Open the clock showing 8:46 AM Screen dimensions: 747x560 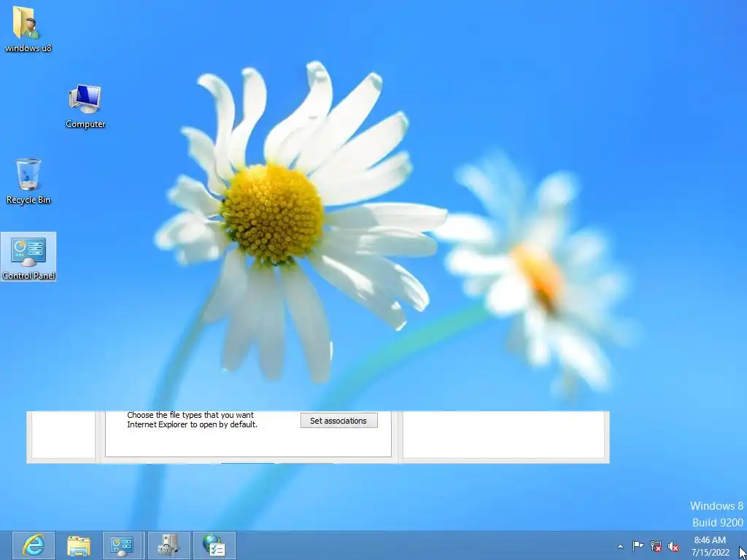point(710,546)
